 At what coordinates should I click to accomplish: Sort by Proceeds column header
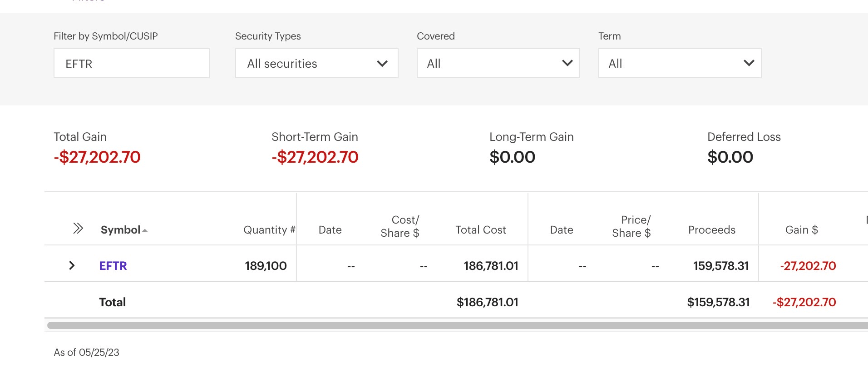coord(711,230)
